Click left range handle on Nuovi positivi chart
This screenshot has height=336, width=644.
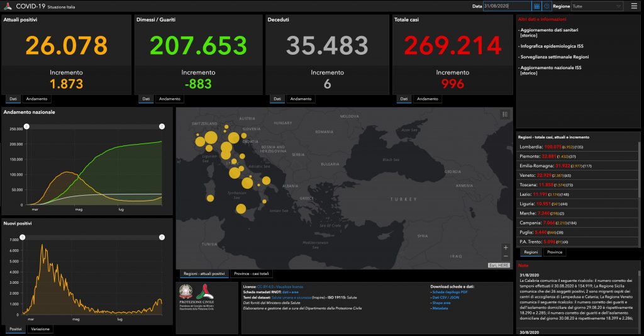coord(23,237)
